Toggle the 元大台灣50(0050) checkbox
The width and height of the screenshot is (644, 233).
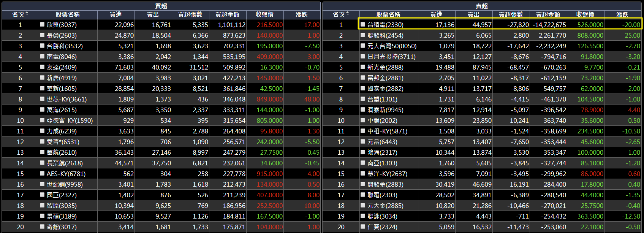[x=363, y=46]
